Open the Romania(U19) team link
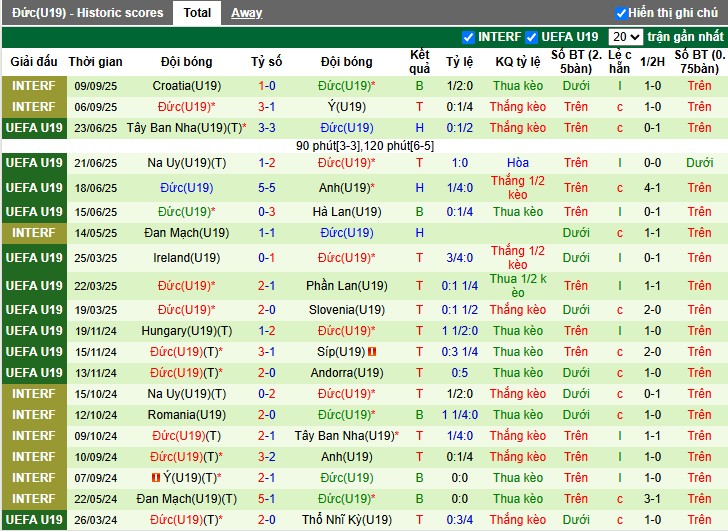Viewport: 728px width, 531px height. point(187,415)
